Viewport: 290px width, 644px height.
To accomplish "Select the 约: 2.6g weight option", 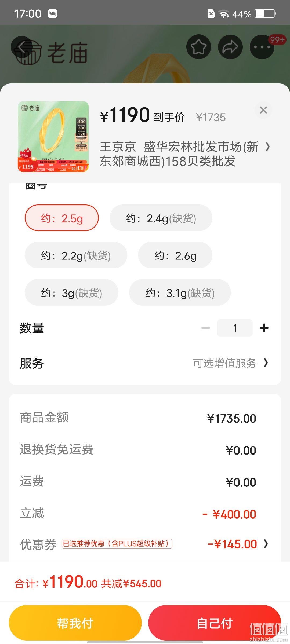I will (175, 255).
